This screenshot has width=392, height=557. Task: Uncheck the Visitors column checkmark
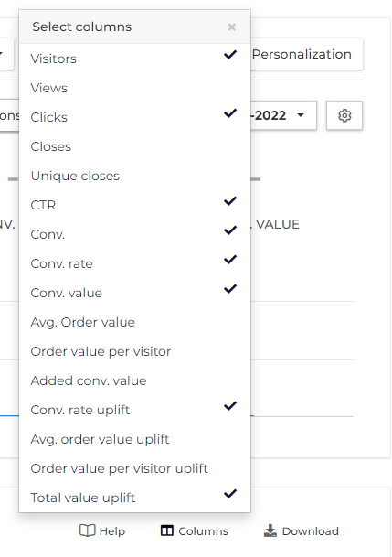pos(230,55)
